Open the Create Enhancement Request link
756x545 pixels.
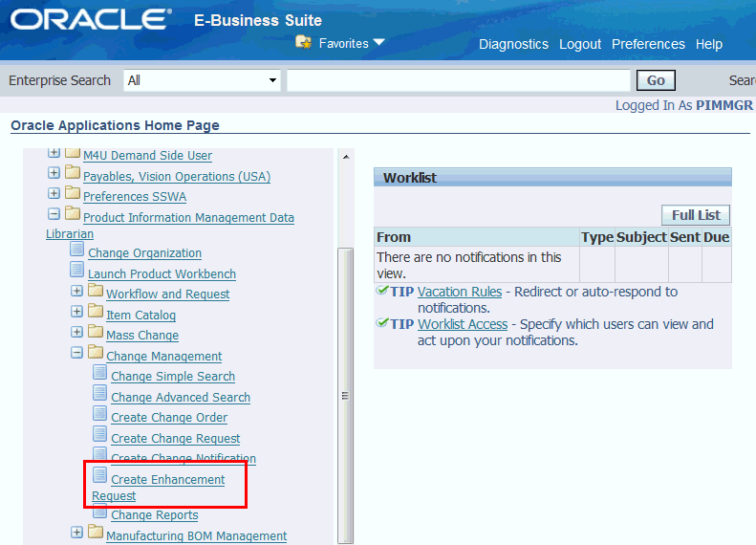(x=168, y=479)
